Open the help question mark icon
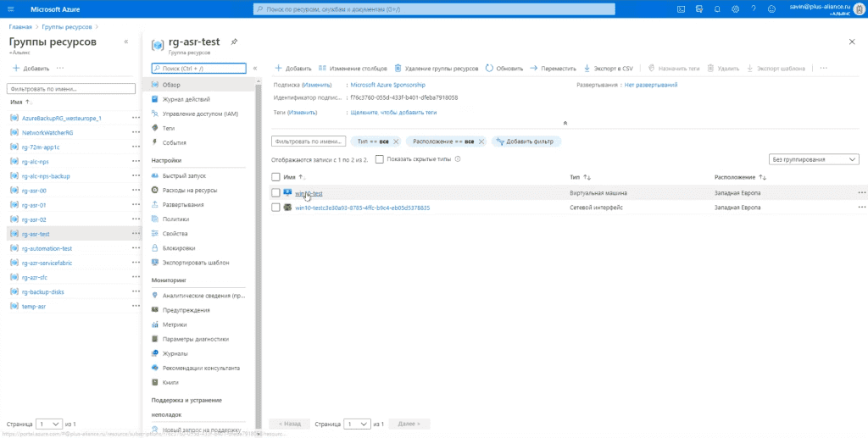868x438 pixels. click(x=754, y=8)
